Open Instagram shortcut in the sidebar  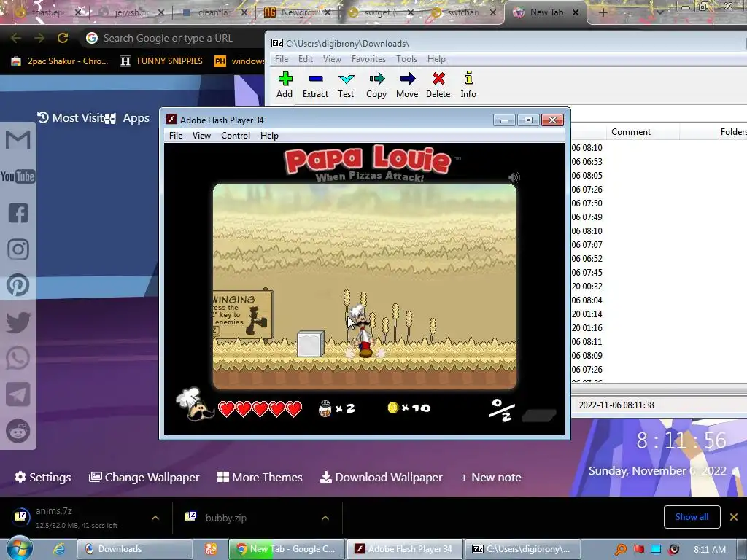[x=18, y=249]
